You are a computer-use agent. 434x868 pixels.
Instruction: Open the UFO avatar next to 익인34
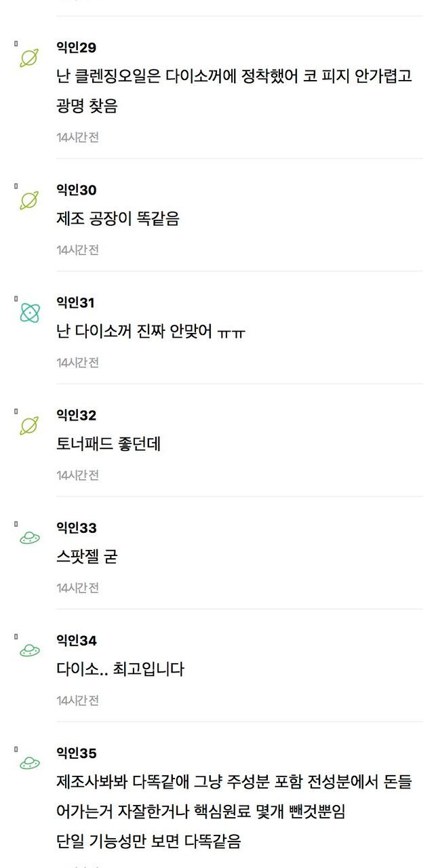pyautogui.click(x=30, y=651)
